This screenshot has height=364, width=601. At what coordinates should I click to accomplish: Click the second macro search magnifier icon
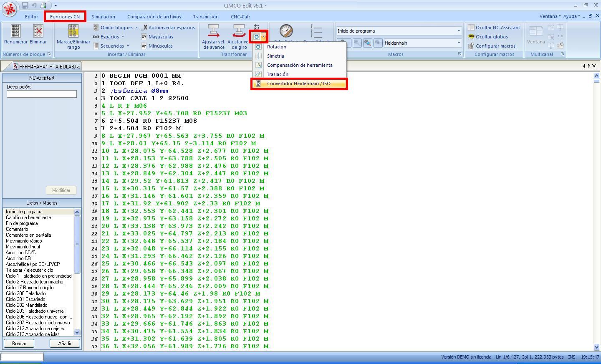tap(357, 43)
